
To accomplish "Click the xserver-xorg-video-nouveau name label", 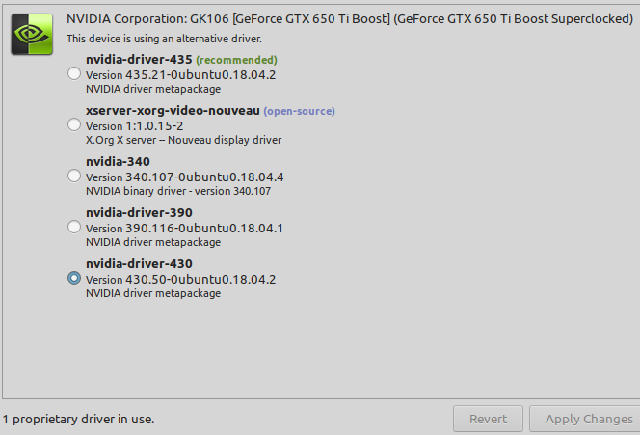I will coord(173,111).
